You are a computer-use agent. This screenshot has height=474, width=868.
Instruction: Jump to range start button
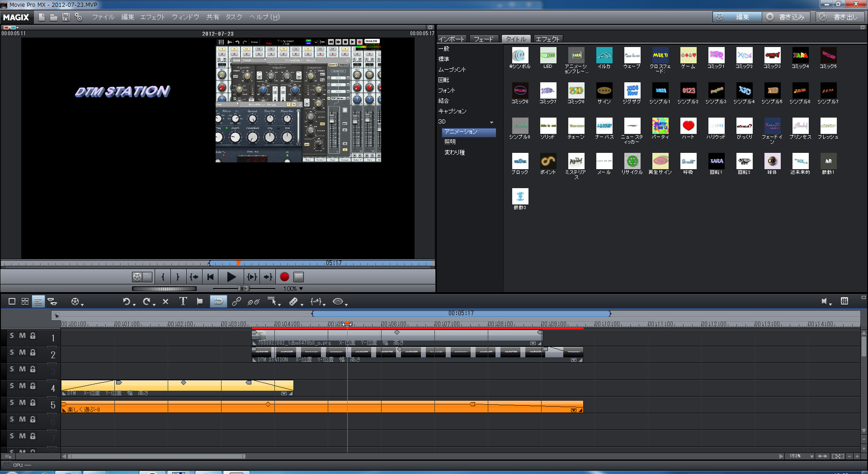point(194,277)
